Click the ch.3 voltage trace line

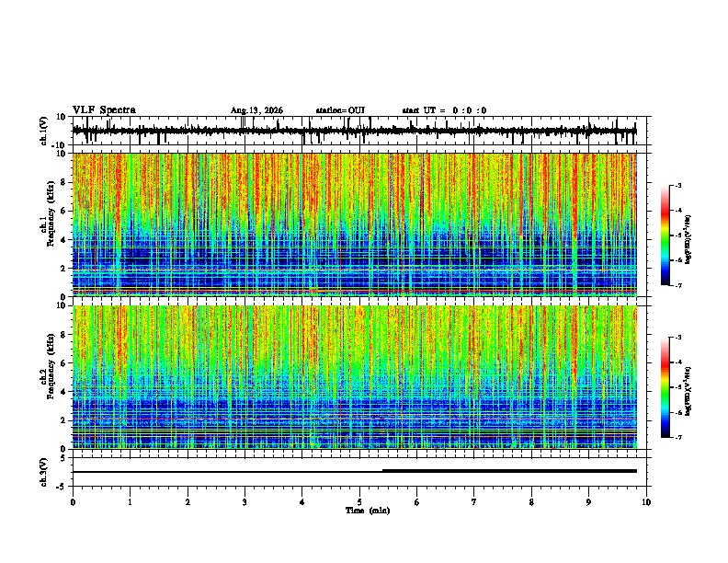pyautogui.click(x=354, y=471)
